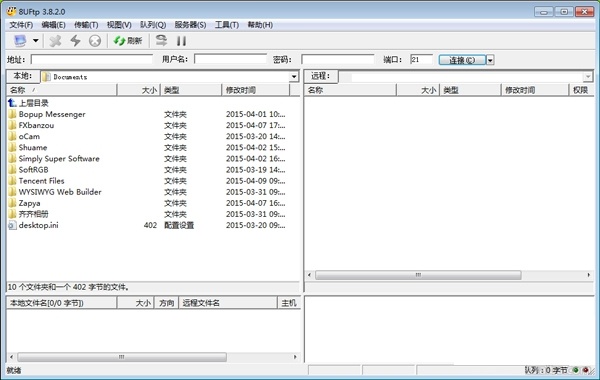Click the quick connect lightning icon
Image resolution: width=600 pixels, height=380 pixels.
(75, 41)
